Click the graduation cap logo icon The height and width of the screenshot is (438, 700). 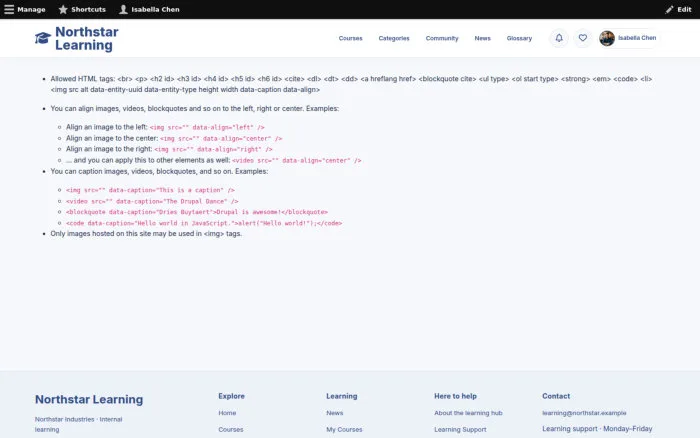[x=43, y=38]
